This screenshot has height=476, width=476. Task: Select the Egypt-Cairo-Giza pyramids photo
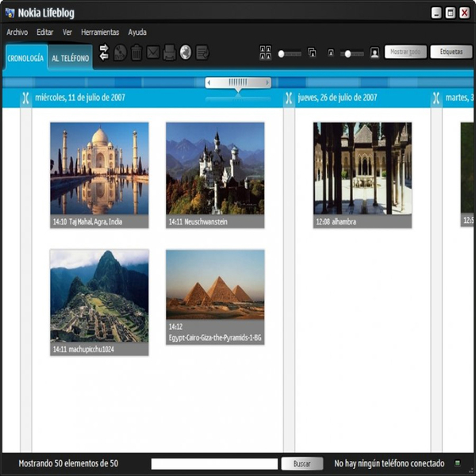click(215, 285)
